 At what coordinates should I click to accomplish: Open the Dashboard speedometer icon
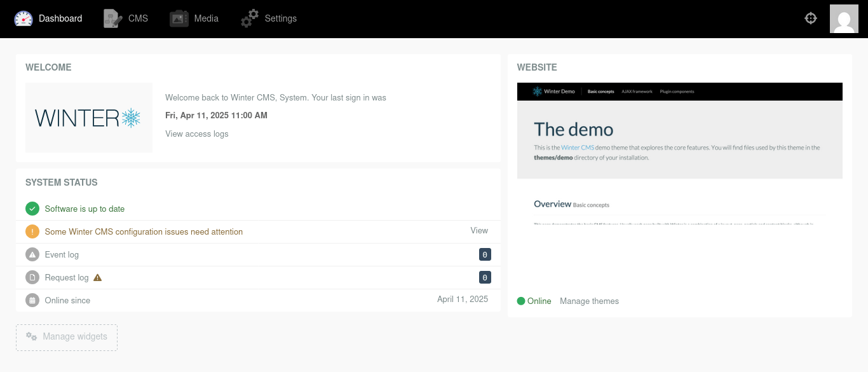pos(24,18)
